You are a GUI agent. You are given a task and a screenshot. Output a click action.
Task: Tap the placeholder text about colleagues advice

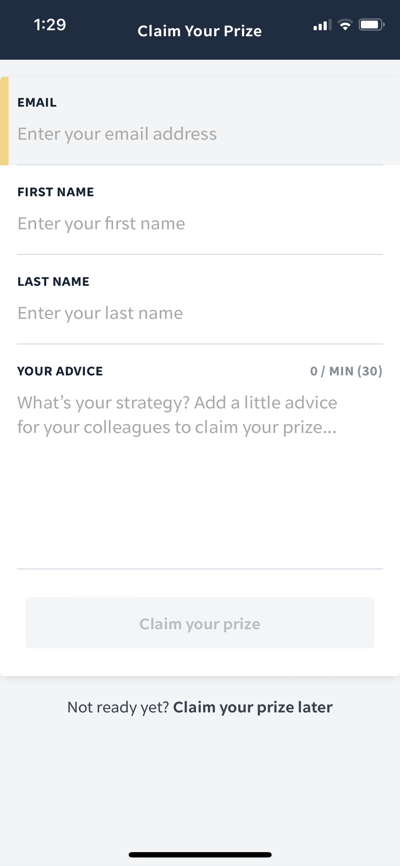point(177,415)
